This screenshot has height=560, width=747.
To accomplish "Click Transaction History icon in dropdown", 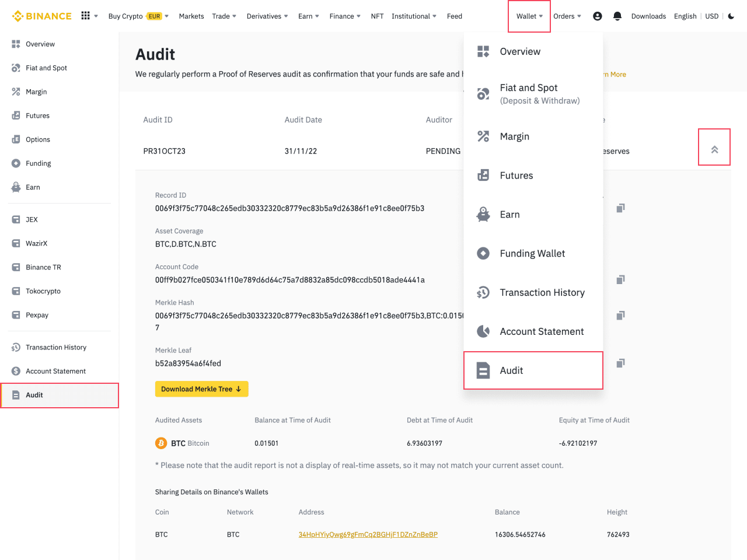I will (483, 293).
